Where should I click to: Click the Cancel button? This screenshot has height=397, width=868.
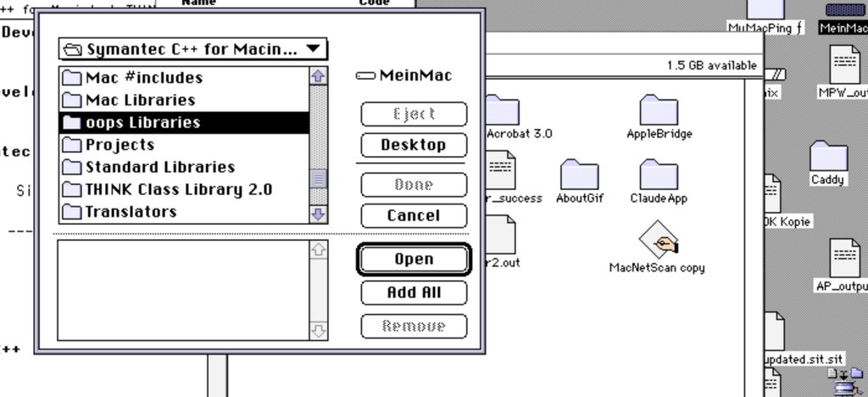point(414,216)
